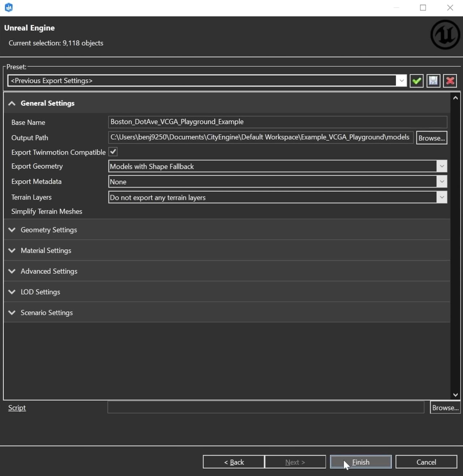Click the 'Terrain Layers' label
The image size is (463, 476).
click(31, 197)
